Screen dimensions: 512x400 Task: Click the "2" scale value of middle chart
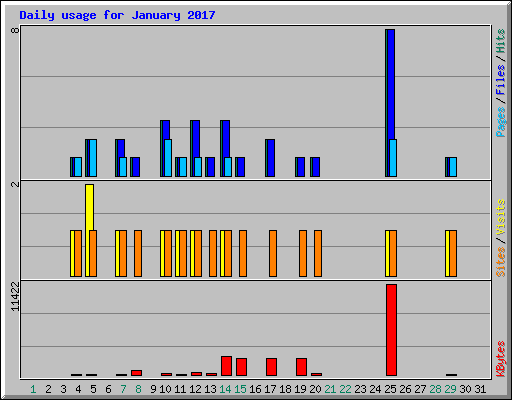pos(15,184)
